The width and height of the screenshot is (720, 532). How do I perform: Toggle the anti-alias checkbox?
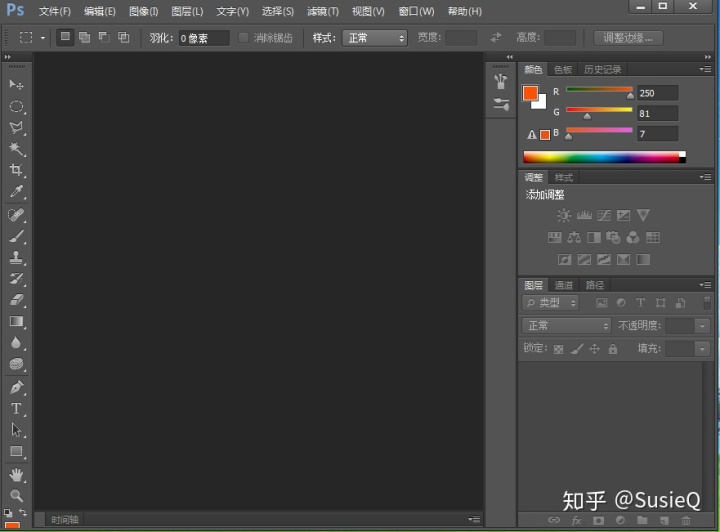point(243,37)
